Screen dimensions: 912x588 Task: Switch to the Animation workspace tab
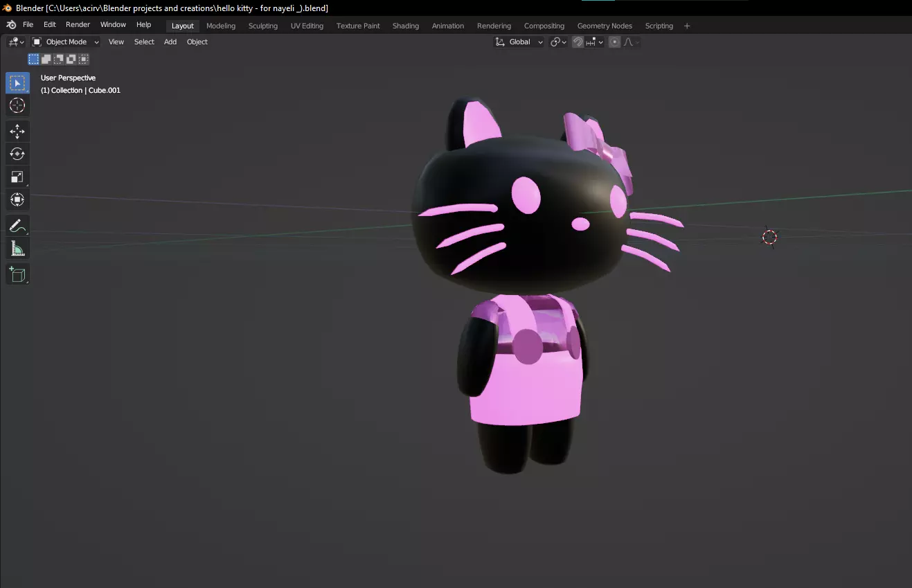[x=448, y=26]
